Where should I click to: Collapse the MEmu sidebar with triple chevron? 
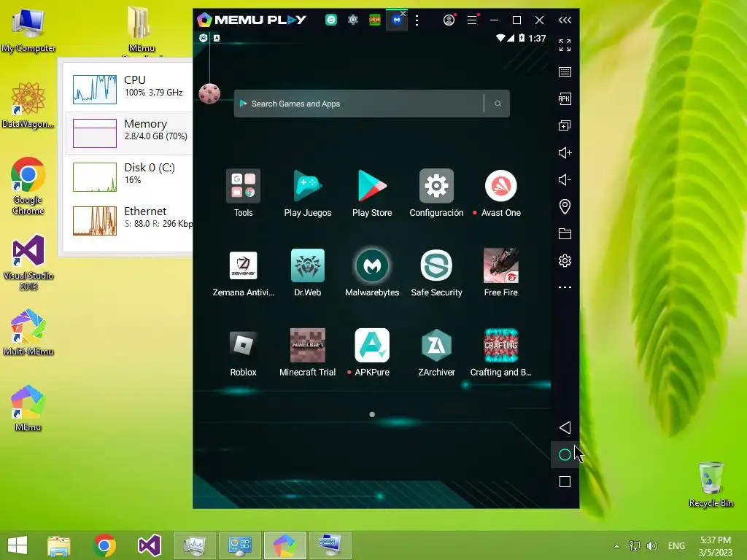(x=565, y=20)
